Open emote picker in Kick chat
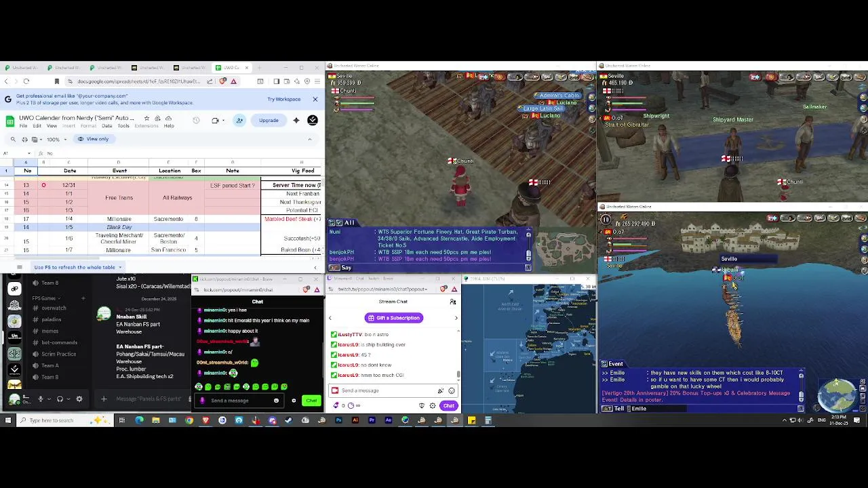The width and height of the screenshot is (868, 488). point(276,401)
